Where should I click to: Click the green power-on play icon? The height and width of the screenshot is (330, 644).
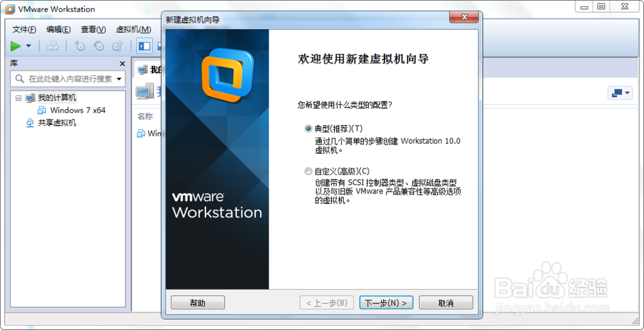coord(15,46)
